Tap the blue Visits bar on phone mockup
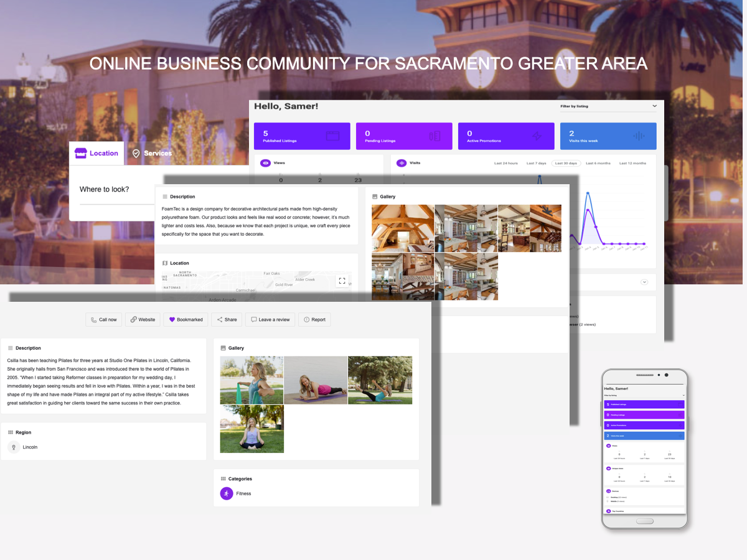This screenshot has width=747, height=560. pyautogui.click(x=644, y=436)
